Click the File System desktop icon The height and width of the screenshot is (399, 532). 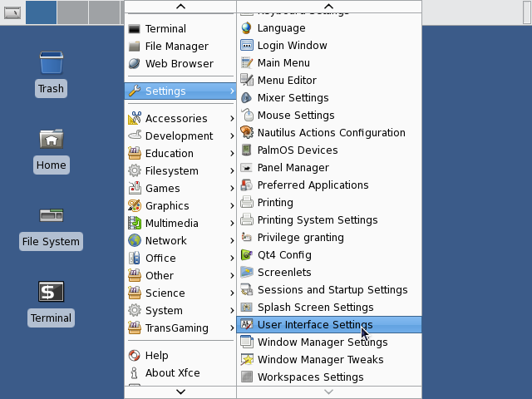click(51, 216)
